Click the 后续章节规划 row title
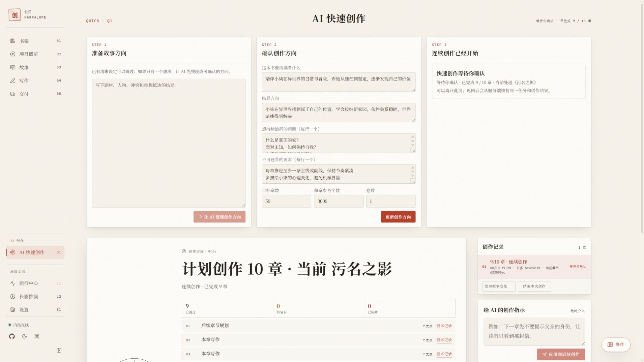 click(x=215, y=326)
